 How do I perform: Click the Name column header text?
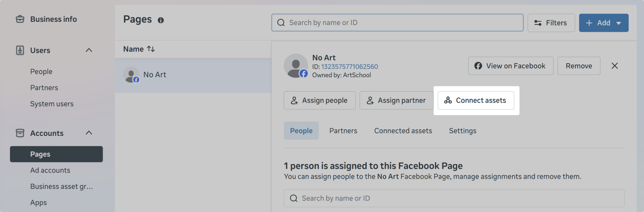tap(133, 49)
